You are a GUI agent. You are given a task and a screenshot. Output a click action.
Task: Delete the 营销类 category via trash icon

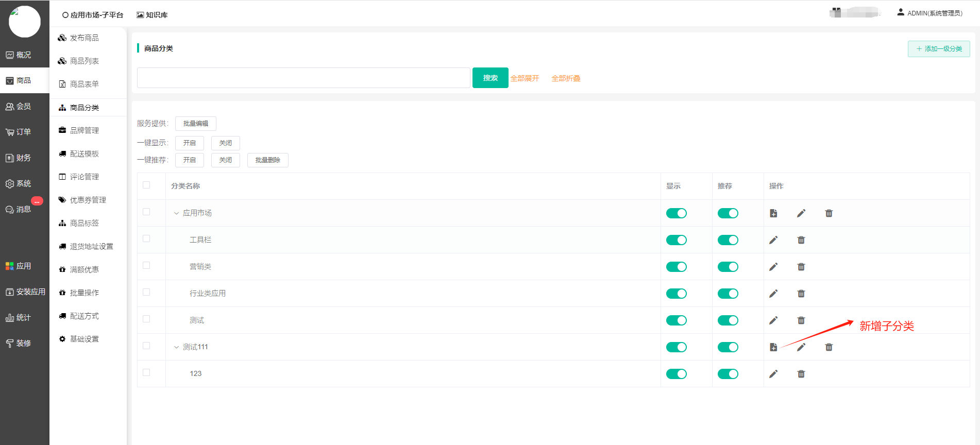click(801, 267)
